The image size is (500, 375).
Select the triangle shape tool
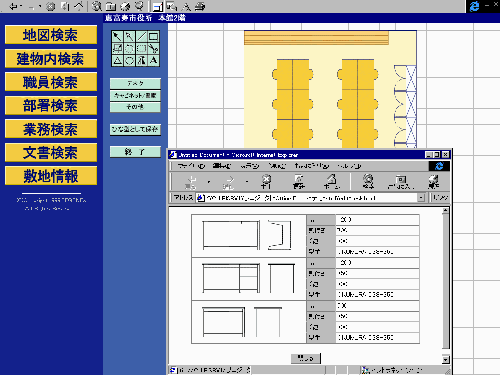coord(117,61)
